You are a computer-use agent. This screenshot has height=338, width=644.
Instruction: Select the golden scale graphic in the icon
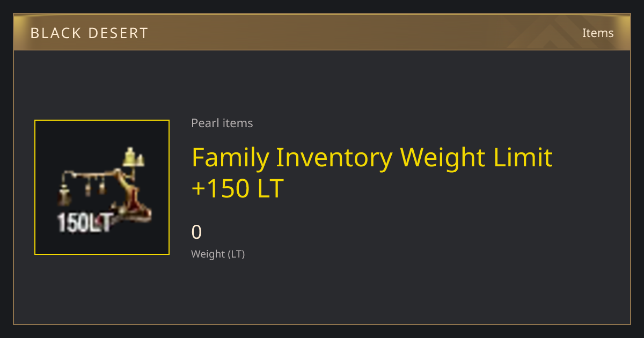tap(105, 185)
